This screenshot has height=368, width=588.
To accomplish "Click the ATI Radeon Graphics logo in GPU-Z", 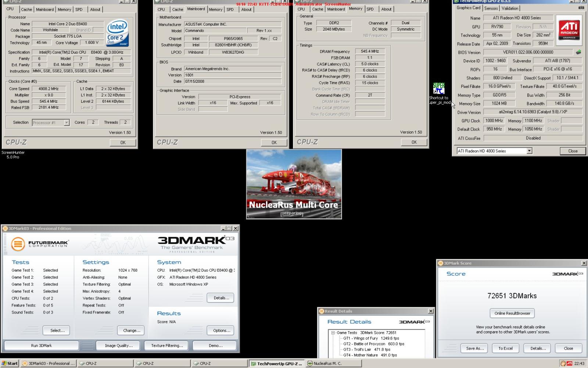I will 569,30.
